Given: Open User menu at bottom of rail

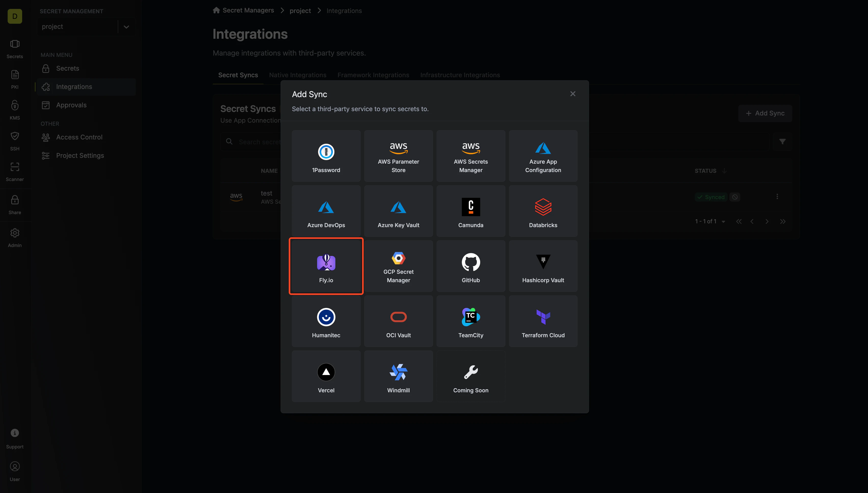Looking at the screenshot, I should pyautogui.click(x=15, y=472).
